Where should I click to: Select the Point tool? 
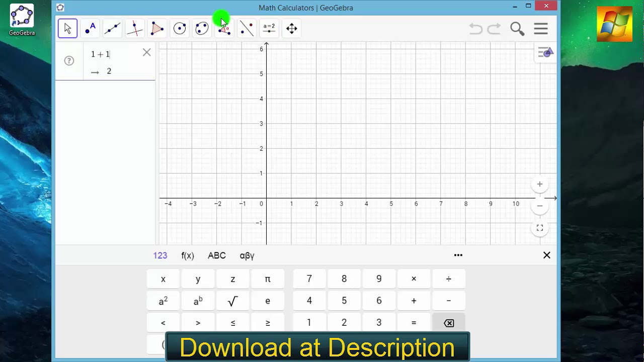(x=90, y=29)
